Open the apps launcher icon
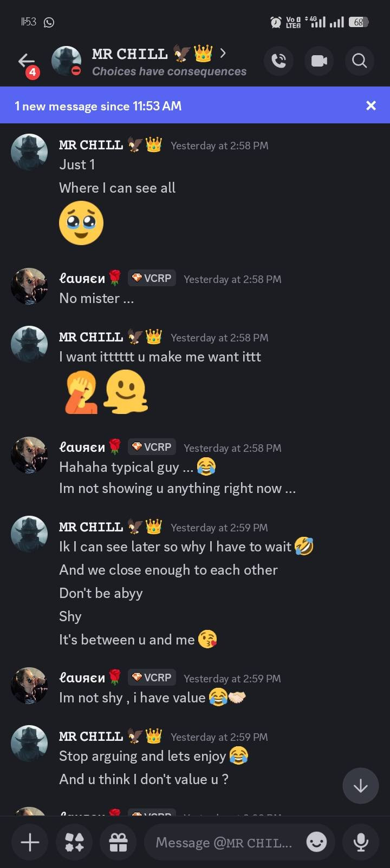Image resolution: width=390 pixels, height=868 pixels. [x=74, y=842]
